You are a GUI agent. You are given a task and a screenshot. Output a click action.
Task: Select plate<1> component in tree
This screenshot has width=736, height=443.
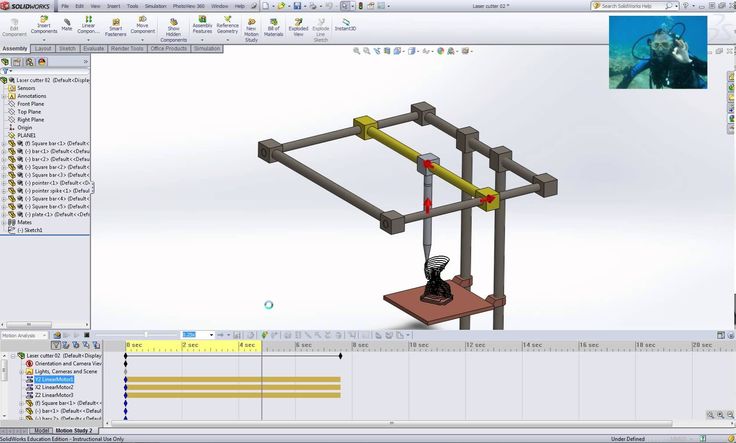[57, 214]
